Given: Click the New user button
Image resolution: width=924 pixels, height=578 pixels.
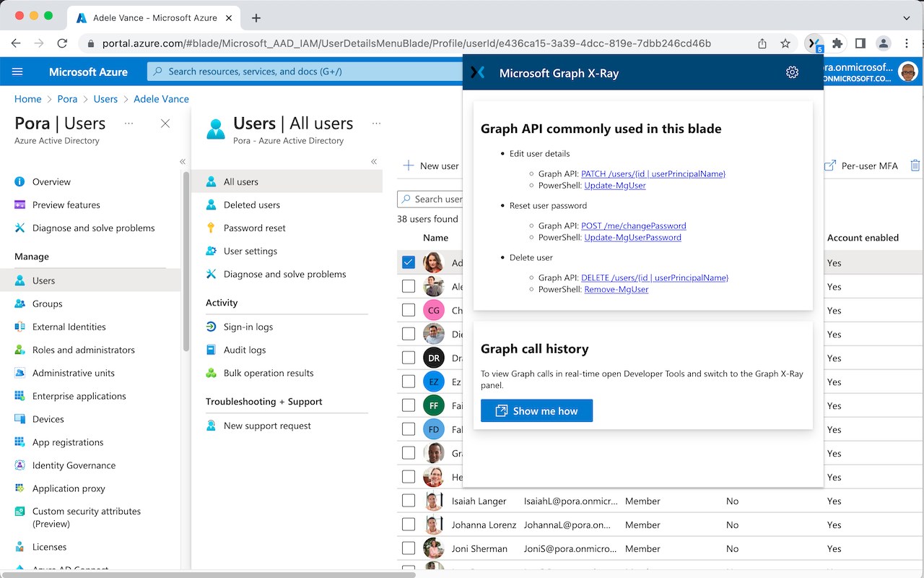Looking at the screenshot, I should tap(430, 165).
